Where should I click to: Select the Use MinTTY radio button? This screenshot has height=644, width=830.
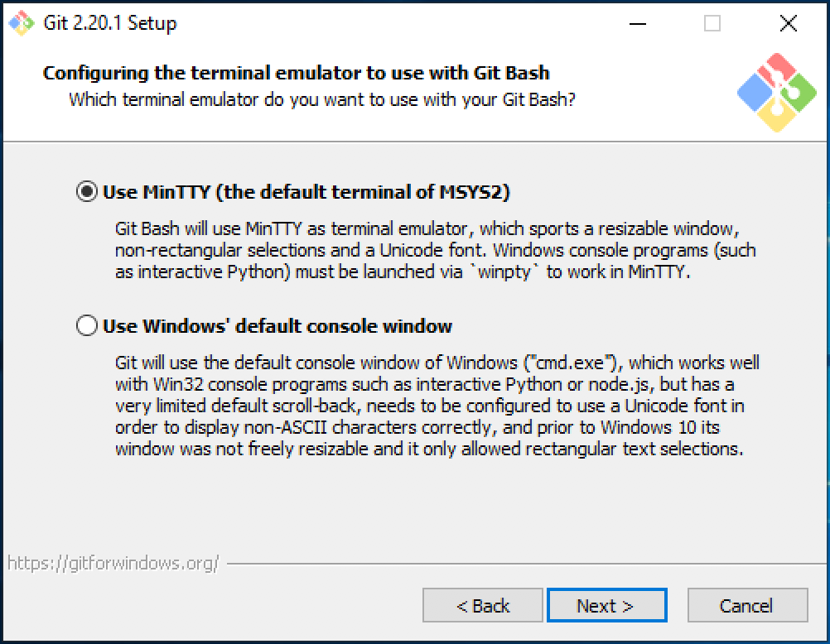pyautogui.click(x=86, y=192)
